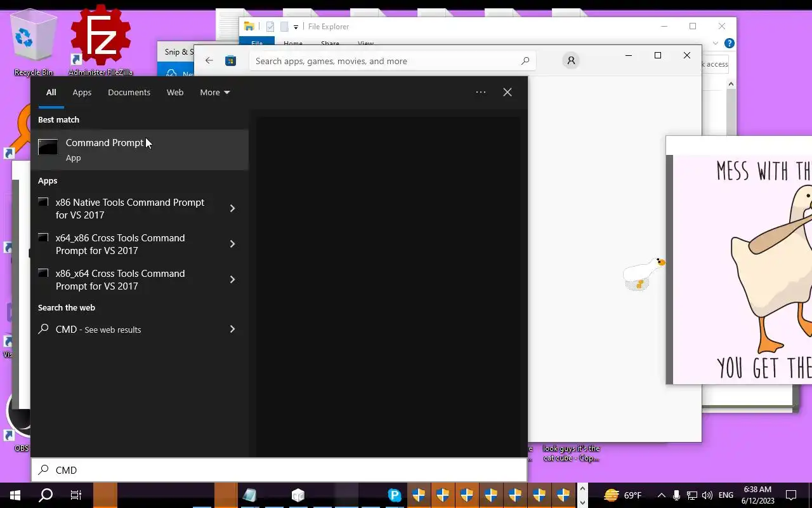The width and height of the screenshot is (812, 508).
Task: Switch to the All search tab
Action: 51,92
